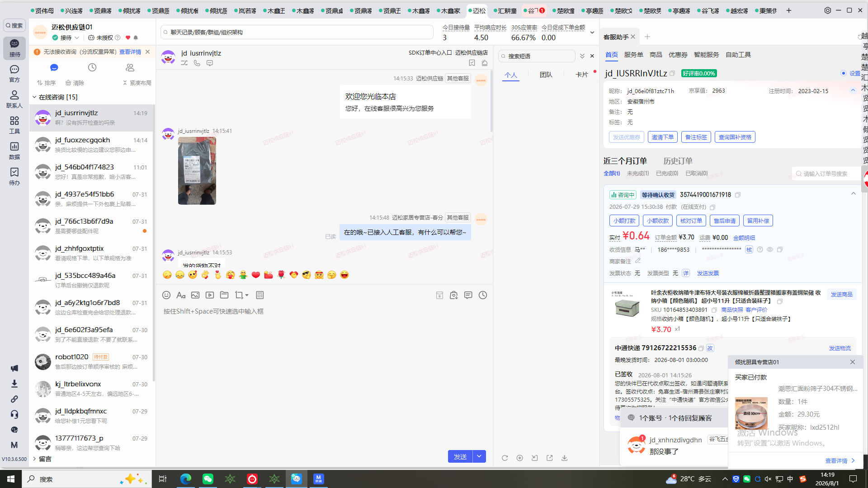
Task: Toggle the red heart icon beside 未授权
Action: click(128, 38)
